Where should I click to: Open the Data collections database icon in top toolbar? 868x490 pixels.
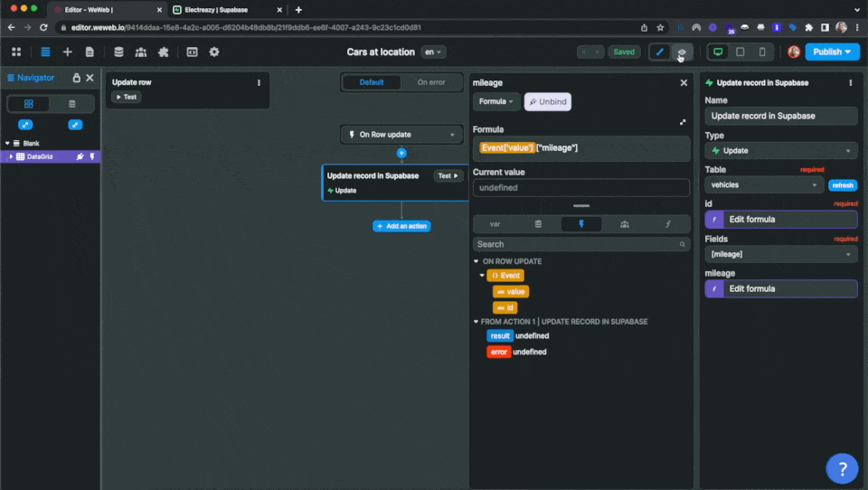[118, 52]
